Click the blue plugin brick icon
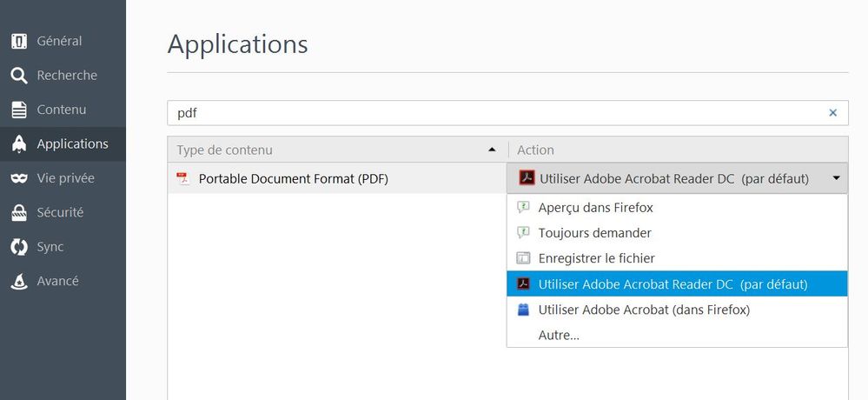 coord(523,310)
